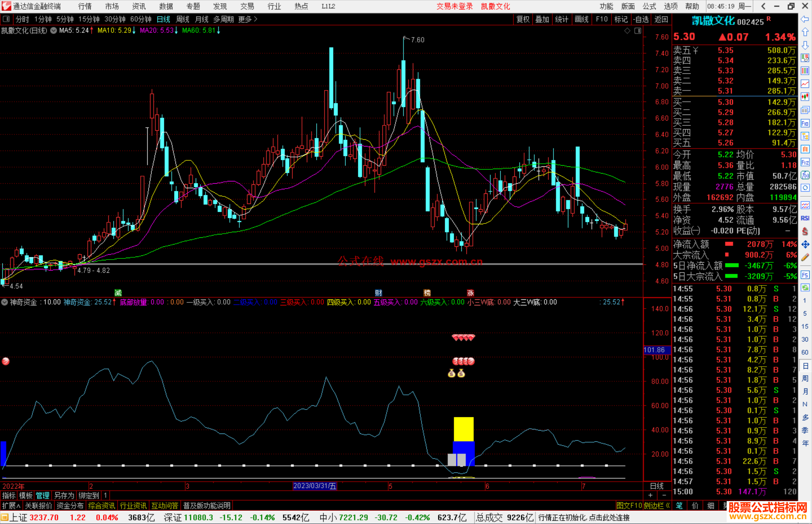The width and height of the screenshot is (812, 524).
Task: Click the 叠加 overlay button
Action: (542, 19)
